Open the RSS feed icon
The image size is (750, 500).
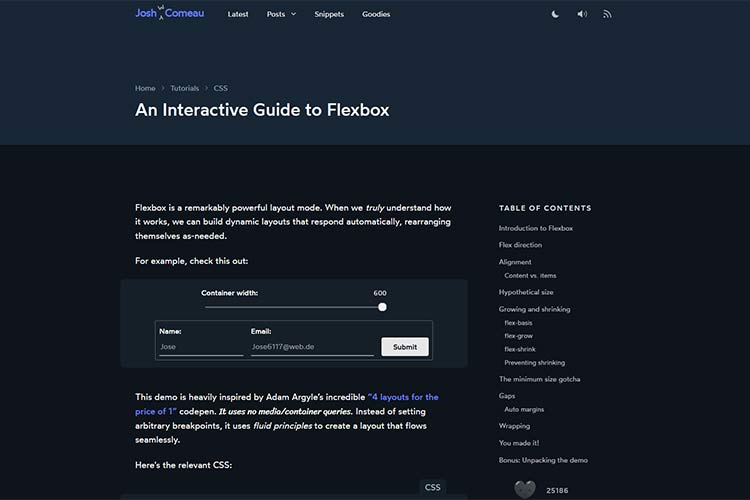607,14
